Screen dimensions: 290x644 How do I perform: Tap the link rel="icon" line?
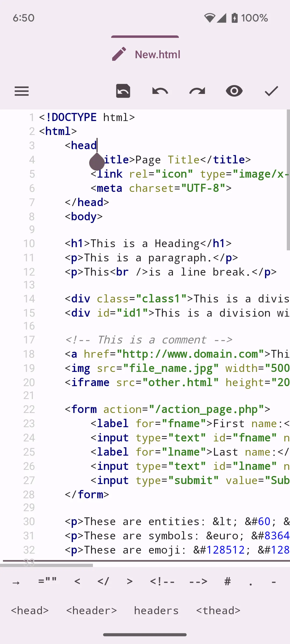click(190, 174)
